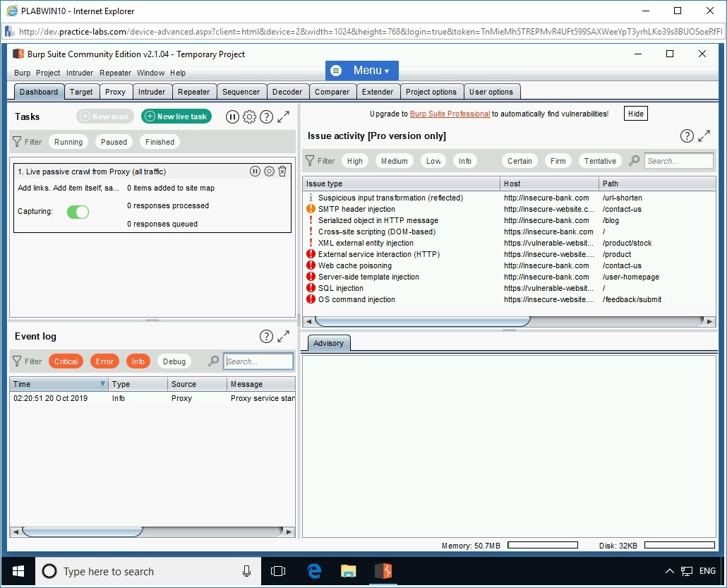Open Issue activity help question mark
727x588 pixels.
(x=686, y=136)
